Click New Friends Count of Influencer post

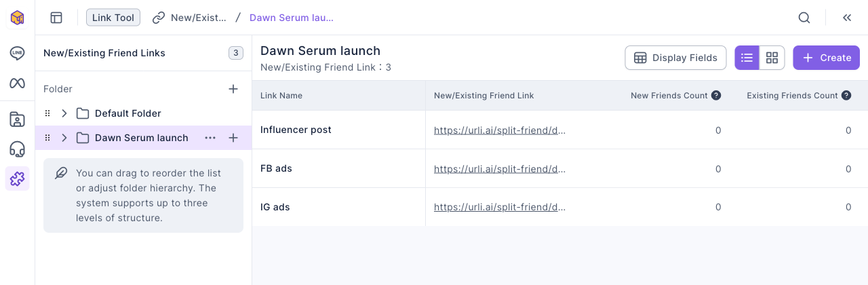[x=718, y=130]
